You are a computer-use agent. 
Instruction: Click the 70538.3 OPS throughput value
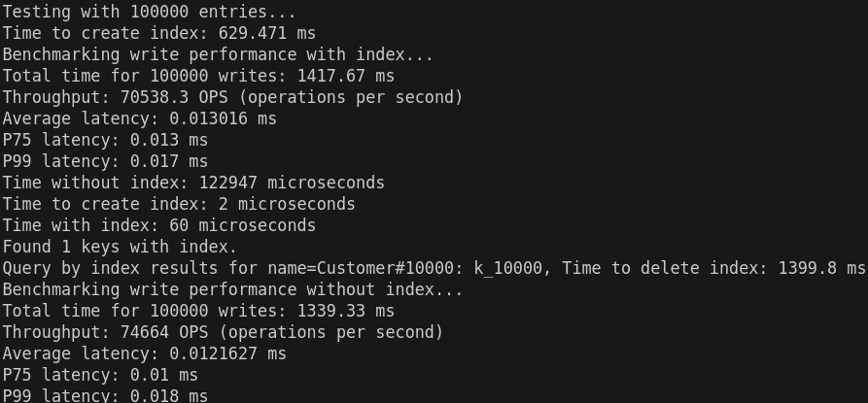point(172,97)
